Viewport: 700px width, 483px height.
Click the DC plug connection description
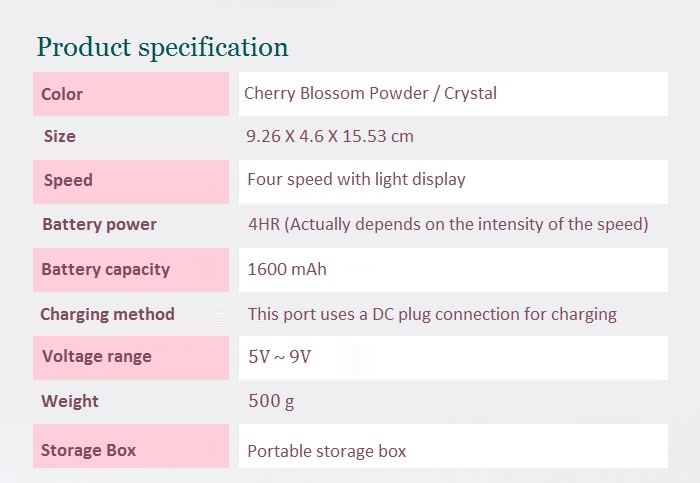click(x=432, y=314)
